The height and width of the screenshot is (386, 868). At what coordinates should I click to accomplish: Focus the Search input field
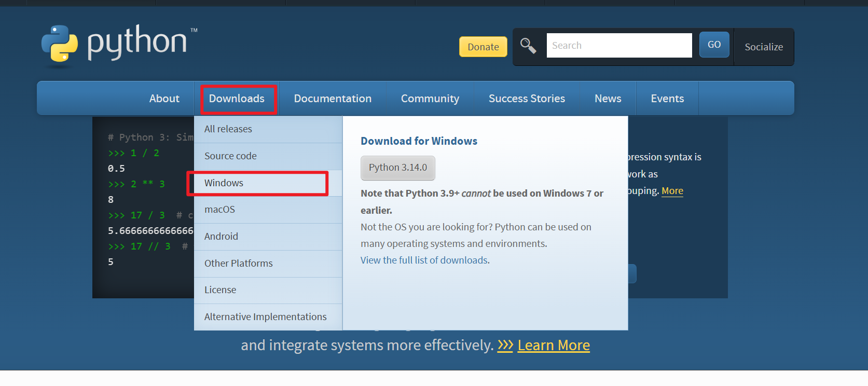coord(619,45)
